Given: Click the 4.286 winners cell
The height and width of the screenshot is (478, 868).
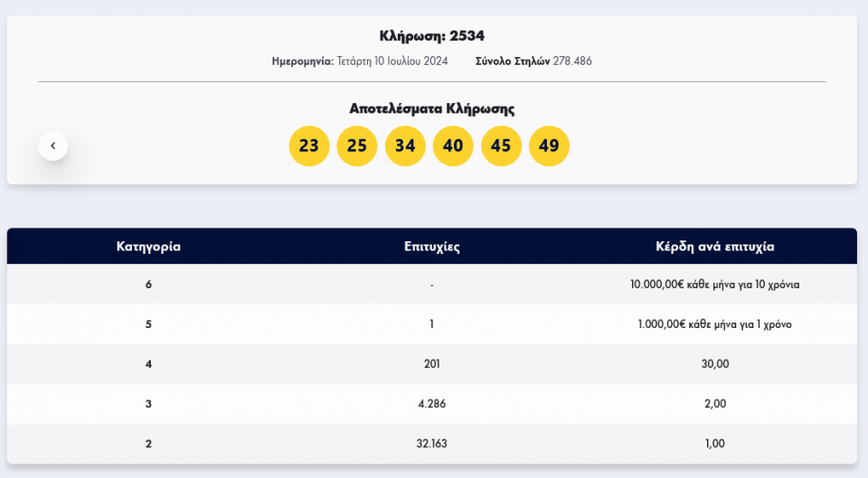Looking at the screenshot, I should (x=432, y=404).
